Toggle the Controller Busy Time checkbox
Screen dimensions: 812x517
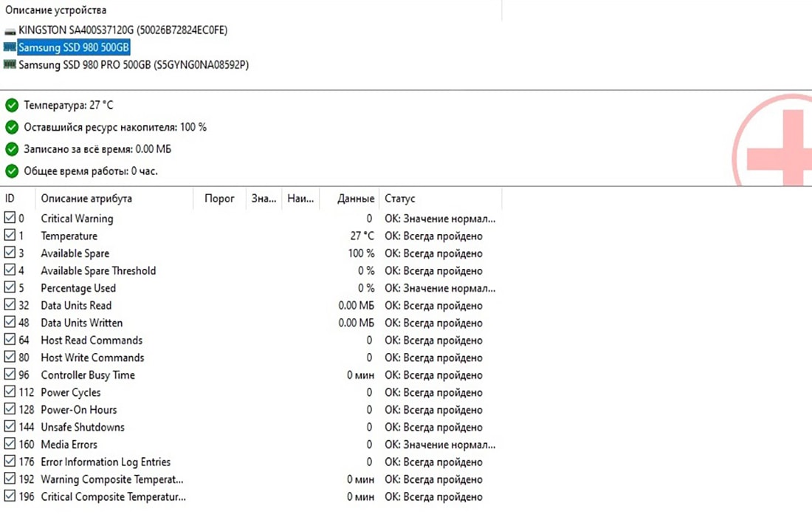(10, 374)
